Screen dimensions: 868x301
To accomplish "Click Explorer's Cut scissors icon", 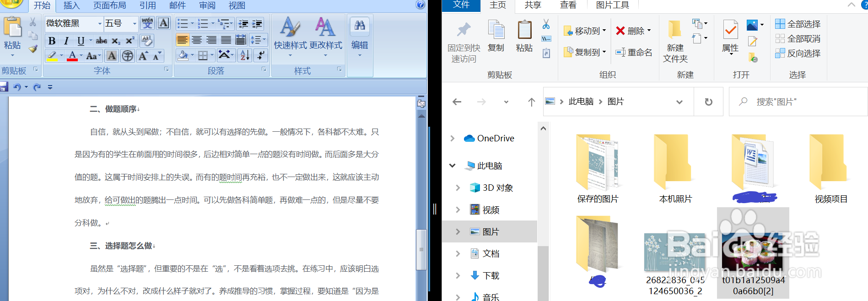I will click(546, 24).
